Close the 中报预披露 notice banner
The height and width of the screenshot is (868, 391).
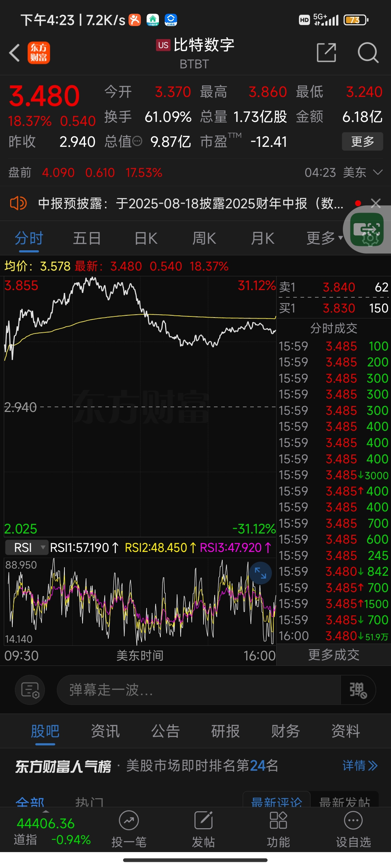click(376, 203)
